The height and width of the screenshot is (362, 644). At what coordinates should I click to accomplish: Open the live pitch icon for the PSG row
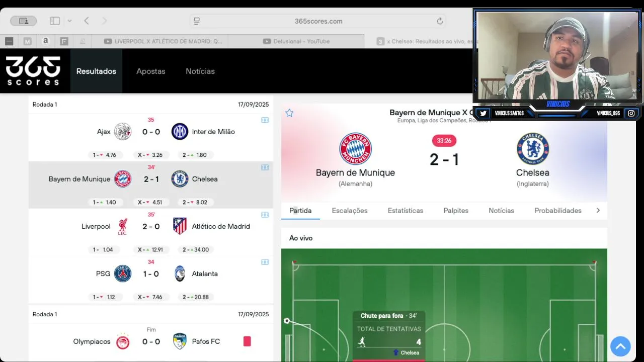[x=265, y=262]
